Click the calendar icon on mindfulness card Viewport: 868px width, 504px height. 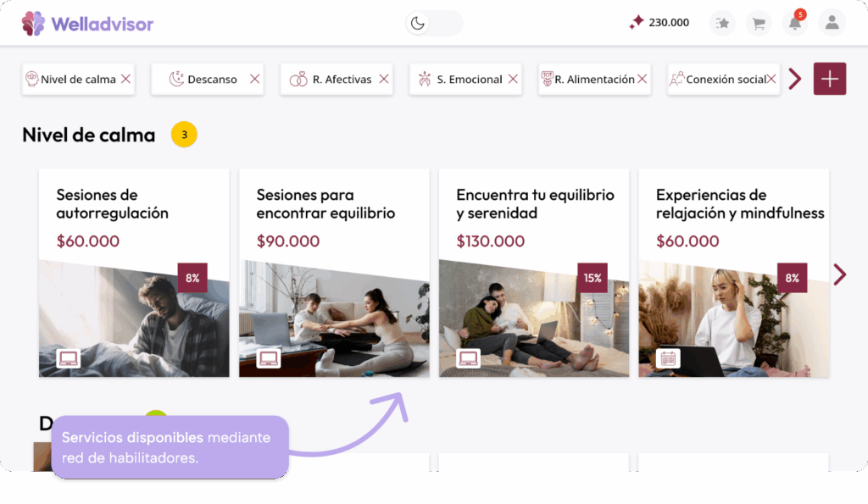668,358
